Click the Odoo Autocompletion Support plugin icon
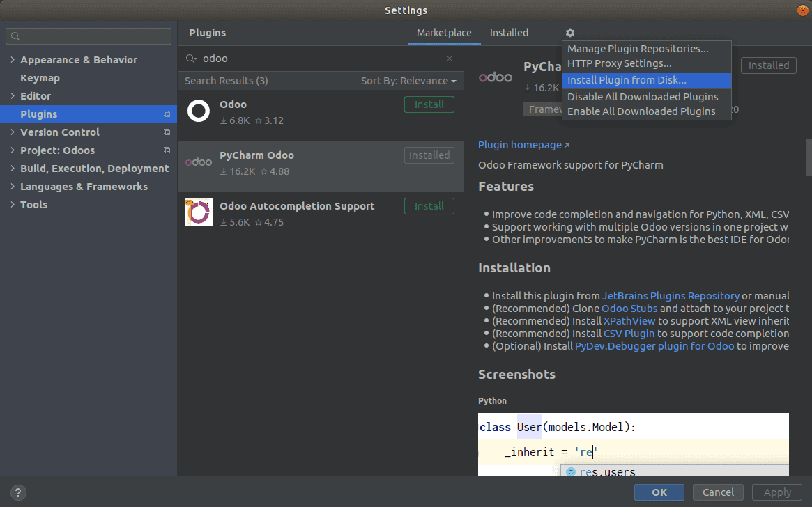The width and height of the screenshot is (812, 507). click(199, 212)
